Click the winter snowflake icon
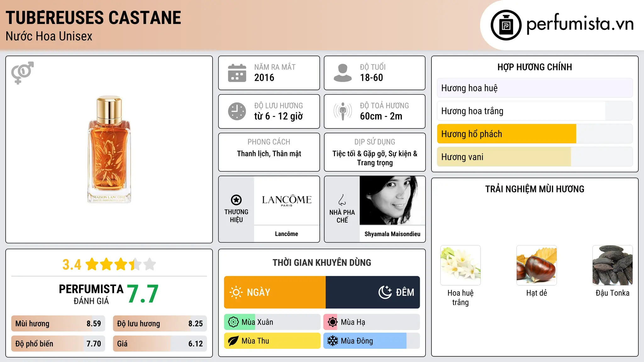 click(x=332, y=341)
